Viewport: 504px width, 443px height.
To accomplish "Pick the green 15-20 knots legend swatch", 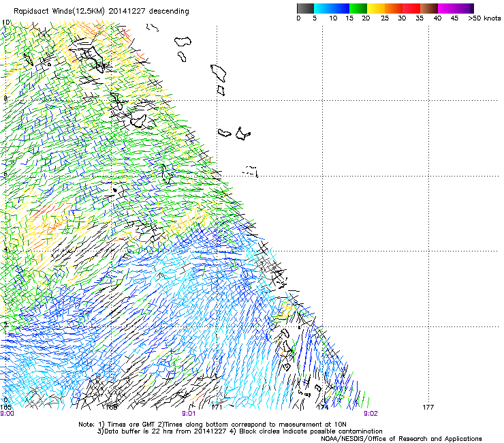I will 358,8.
